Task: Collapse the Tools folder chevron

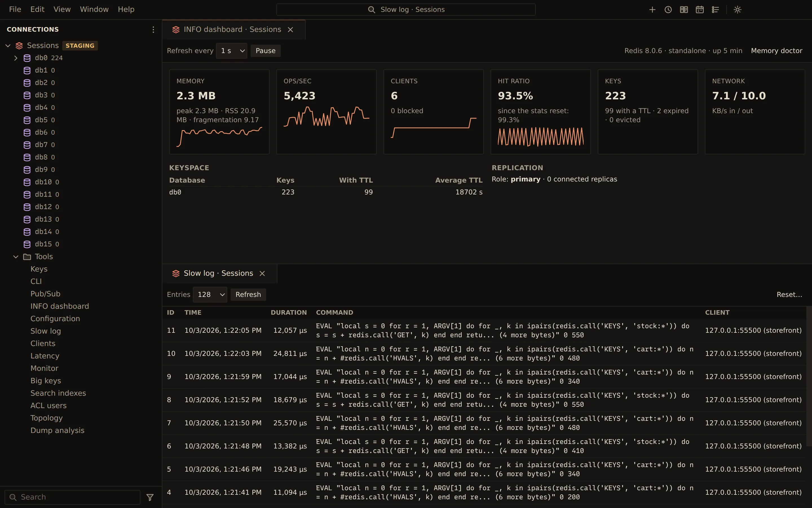Action: 16,257
